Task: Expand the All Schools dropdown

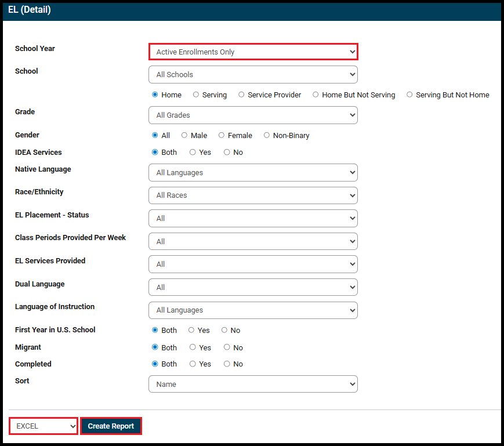Action: (253, 74)
